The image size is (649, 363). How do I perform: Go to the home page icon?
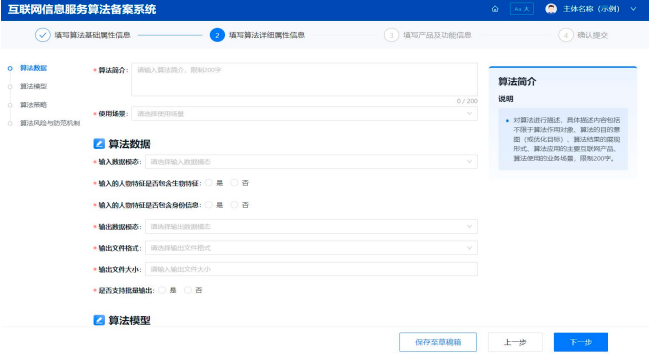(x=495, y=9)
